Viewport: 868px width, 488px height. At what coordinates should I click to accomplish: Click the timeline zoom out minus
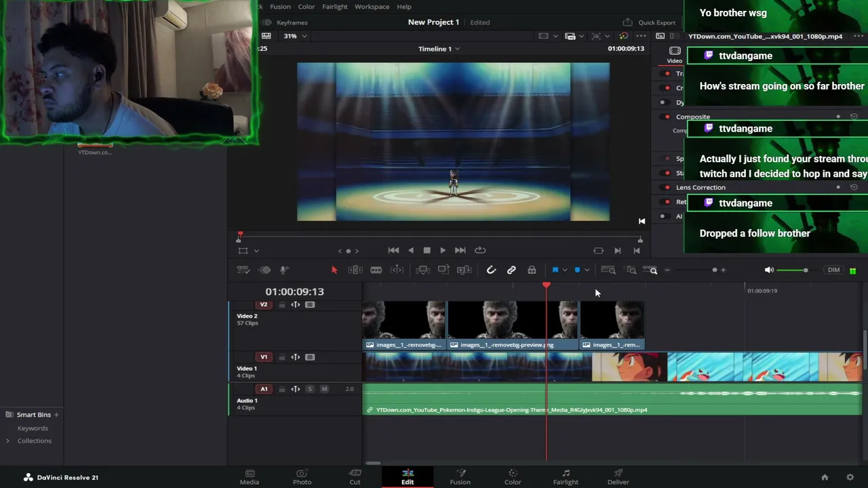667,270
